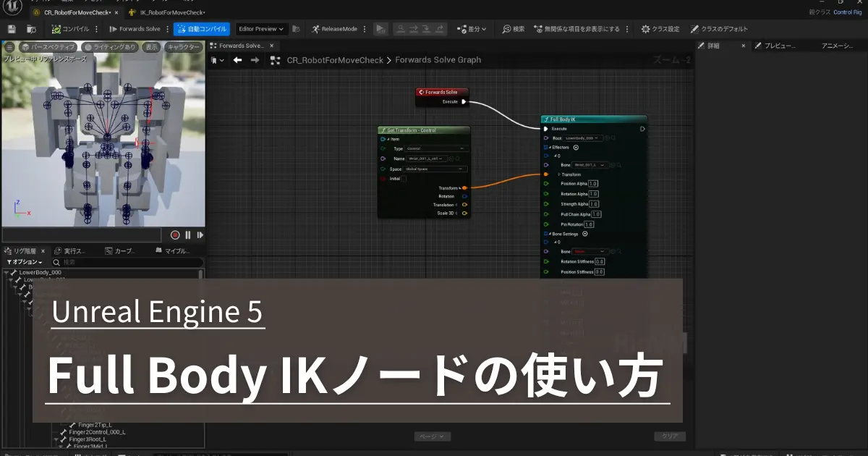Viewport: 868px width, 456px height.
Task: Click the 検索 (Search) toolbar icon
Action: pos(514,29)
